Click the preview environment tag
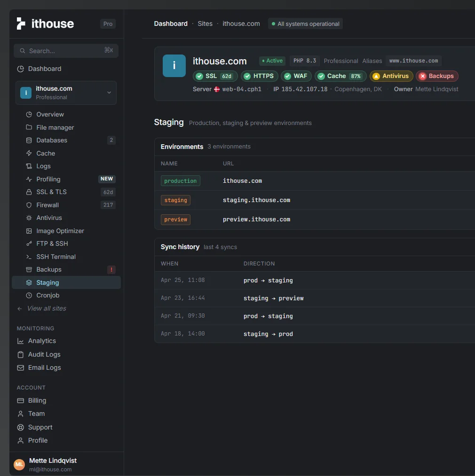This screenshot has width=475, height=476. (x=175, y=219)
